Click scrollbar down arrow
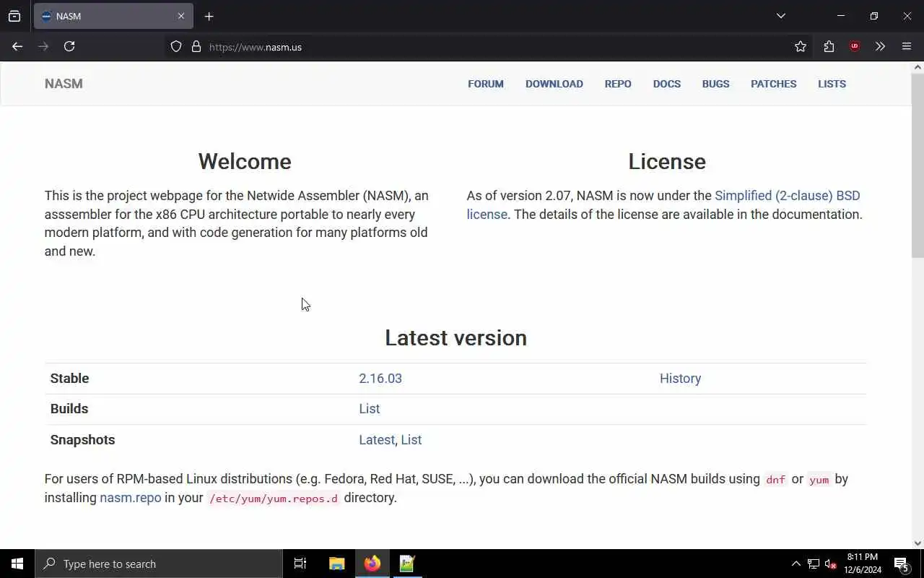The width and height of the screenshot is (924, 578). point(918,543)
